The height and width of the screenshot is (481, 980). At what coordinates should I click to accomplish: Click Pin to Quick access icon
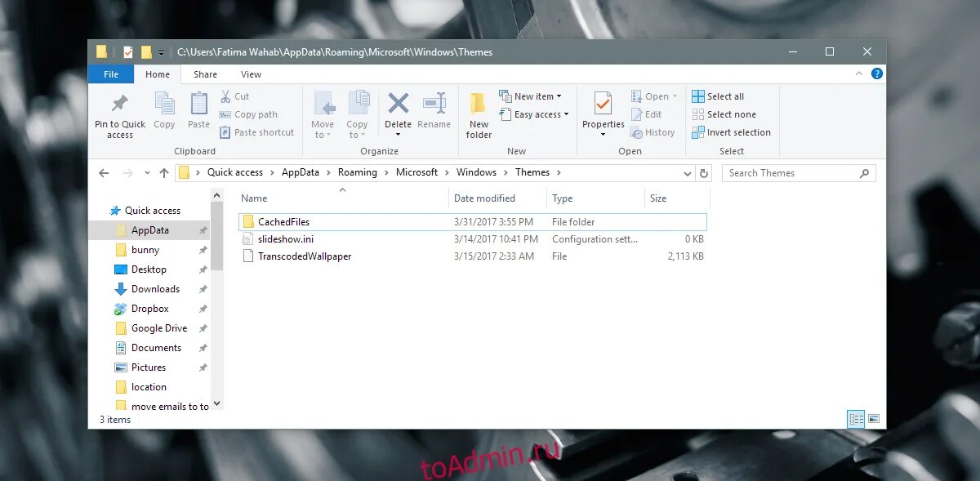120,105
